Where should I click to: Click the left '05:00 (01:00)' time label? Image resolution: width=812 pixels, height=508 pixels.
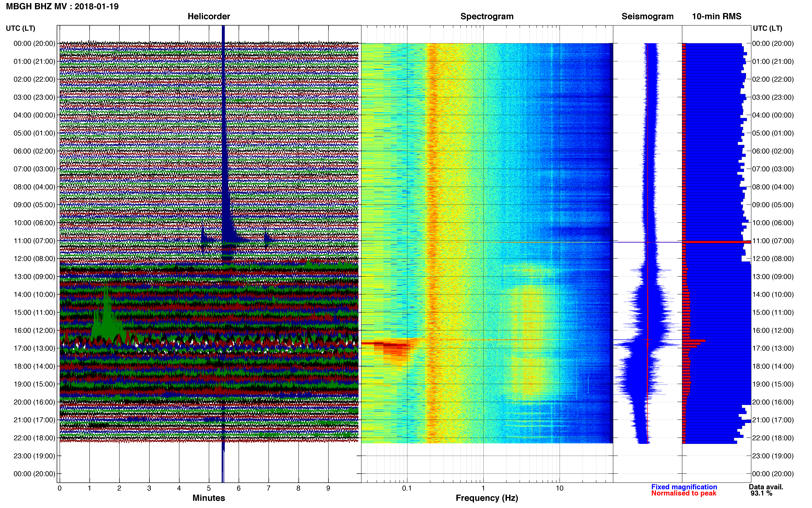click(34, 133)
